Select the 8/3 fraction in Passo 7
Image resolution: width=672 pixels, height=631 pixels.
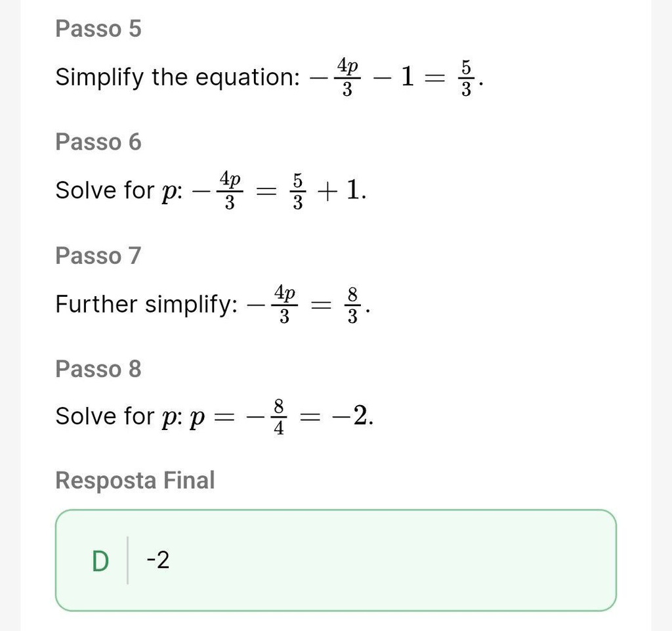[x=352, y=305]
